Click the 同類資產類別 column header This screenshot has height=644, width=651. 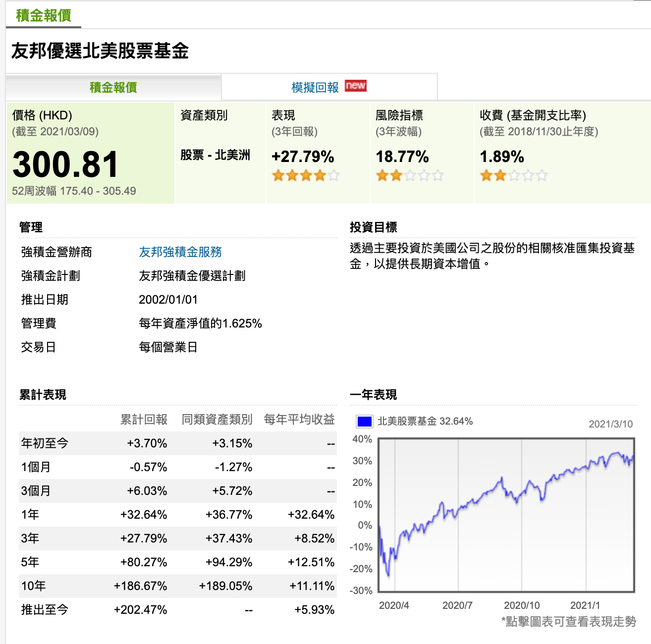tap(217, 419)
